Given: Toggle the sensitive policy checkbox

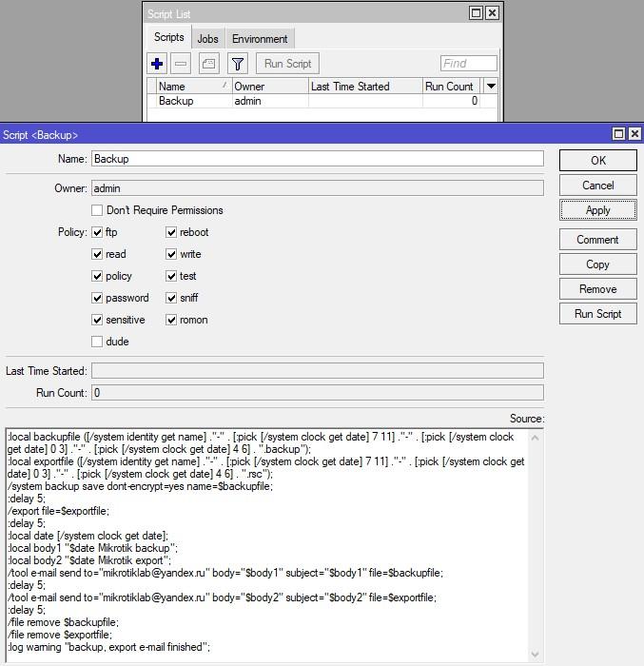Looking at the screenshot, I should click(97, 320).
